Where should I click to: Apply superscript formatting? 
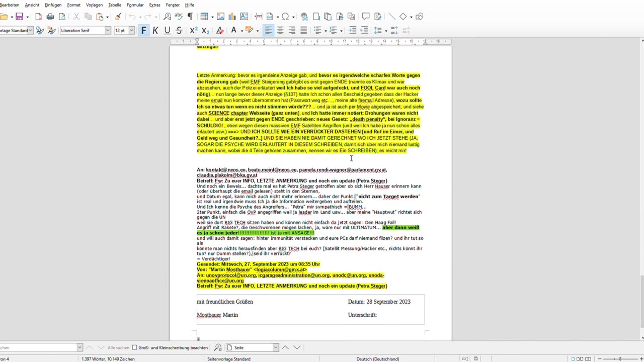194,31
